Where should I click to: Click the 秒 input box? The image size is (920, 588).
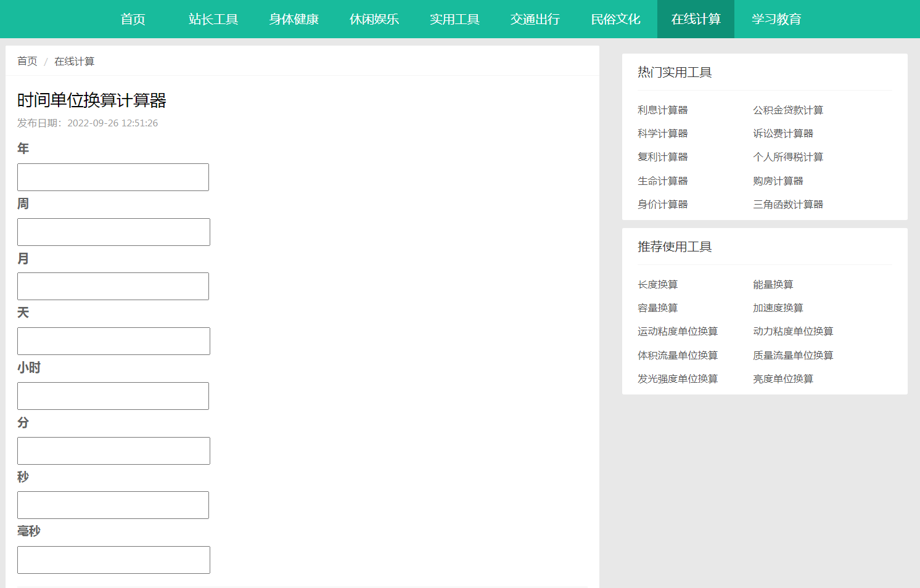pyautogui.click(x=113, y=505)
